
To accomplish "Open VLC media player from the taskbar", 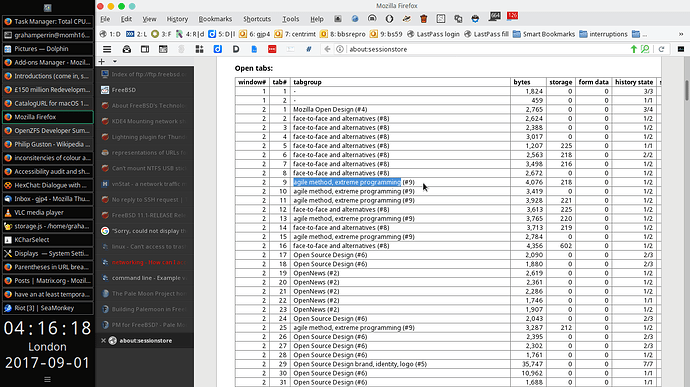I will 48,212.
